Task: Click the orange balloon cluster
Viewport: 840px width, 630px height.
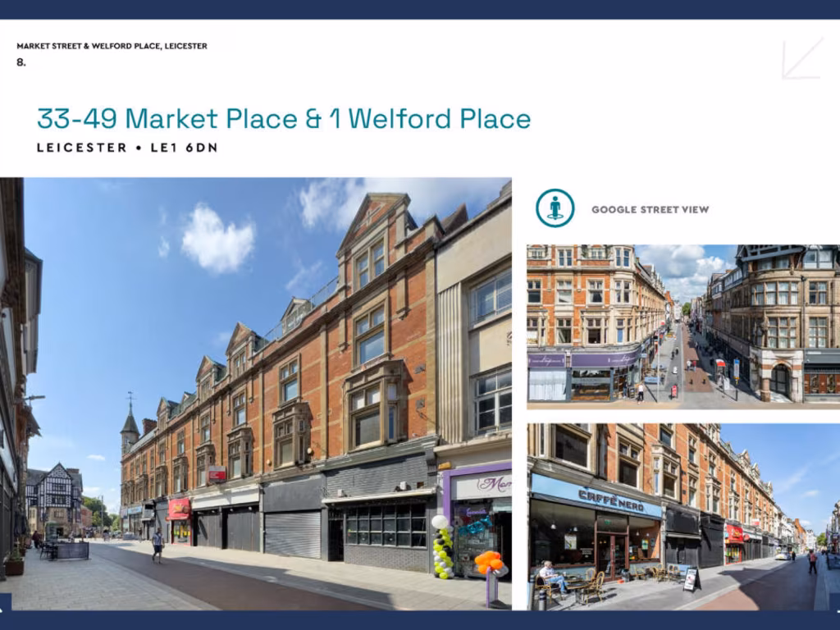Action: tap(489, 563)
